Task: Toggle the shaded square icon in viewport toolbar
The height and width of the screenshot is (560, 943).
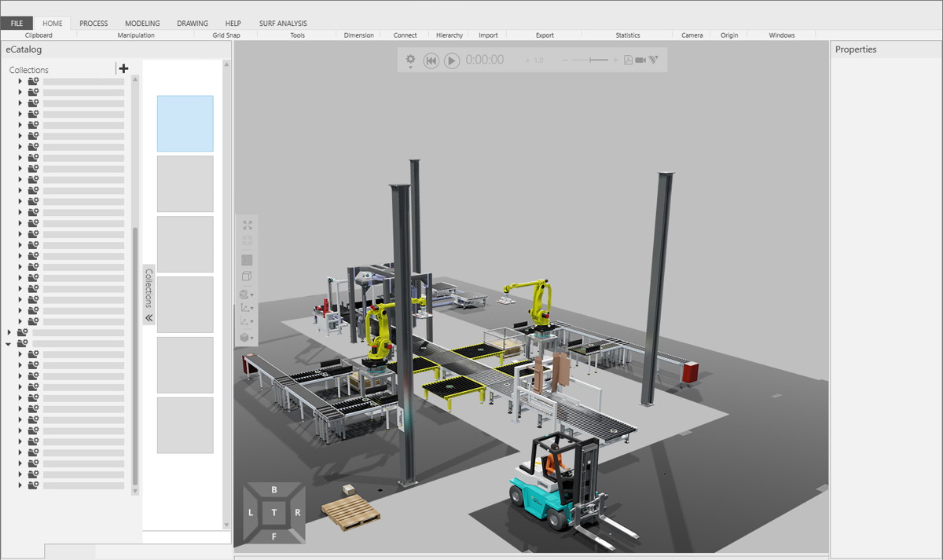Action: (247, 260)
